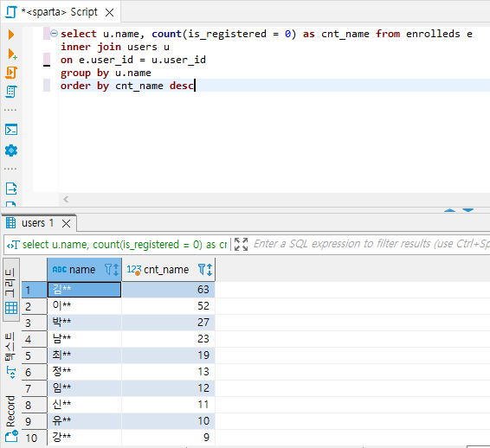The image size is (490, 448).
Task: Click the SQL filter expression input field
Action: (371, 244)
